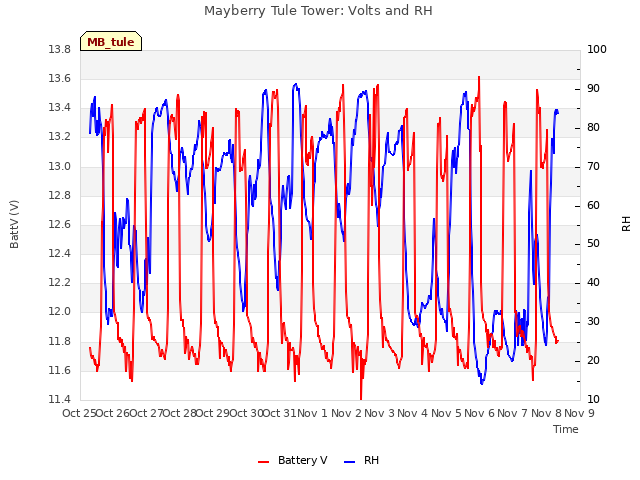Click the Nov 1 date tick label

click(x=312, y=413)
